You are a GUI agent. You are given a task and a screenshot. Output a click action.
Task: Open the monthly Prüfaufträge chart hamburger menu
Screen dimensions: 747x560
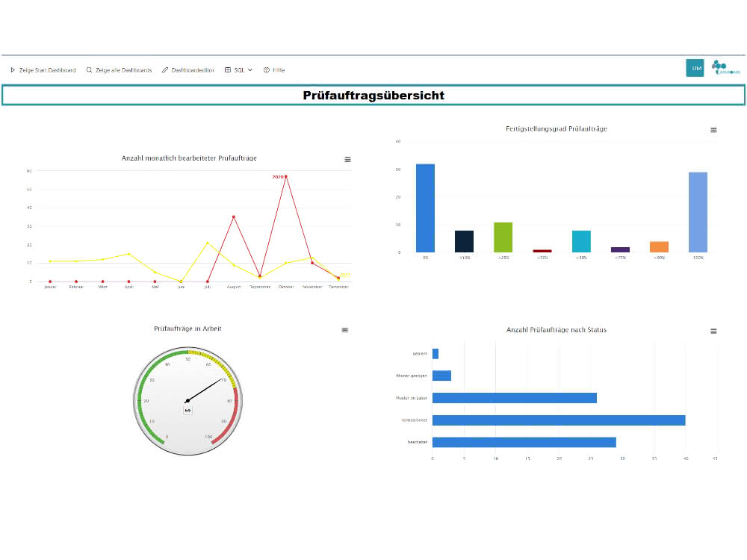(x=348, y=160)
